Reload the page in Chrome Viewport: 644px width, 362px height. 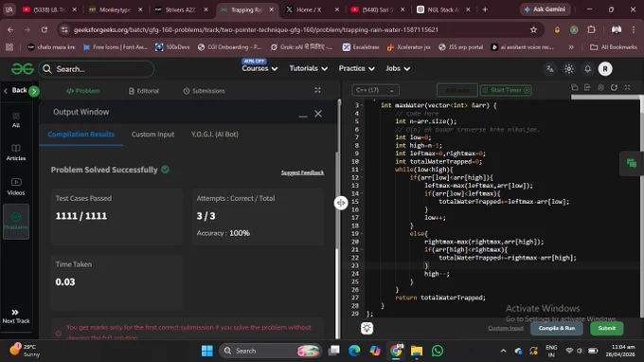point(44,29)
